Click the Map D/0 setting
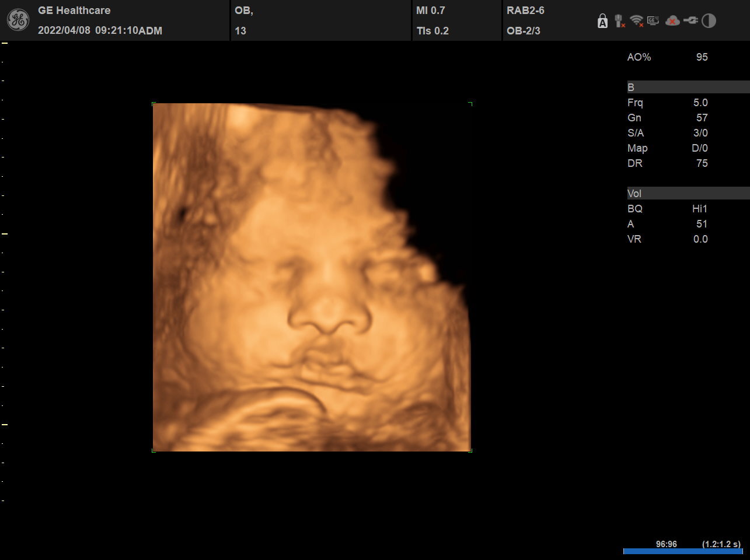The height and width of the screenshot is (560, 750). coord(699,148)
